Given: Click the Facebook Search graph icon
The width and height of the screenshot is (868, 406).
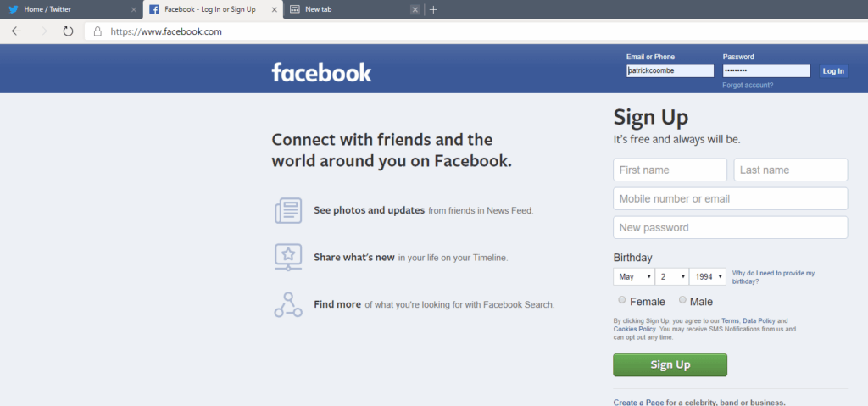Looking at the screenshot, I should 288,304.
